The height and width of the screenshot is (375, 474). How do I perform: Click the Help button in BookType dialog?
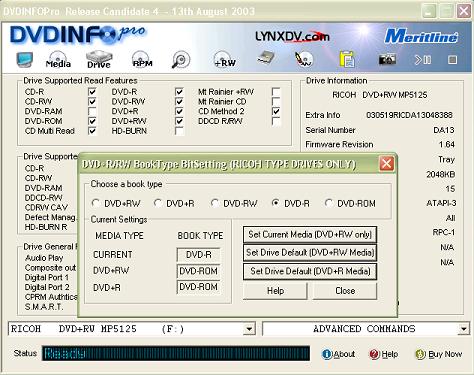(x=275, y=291)
